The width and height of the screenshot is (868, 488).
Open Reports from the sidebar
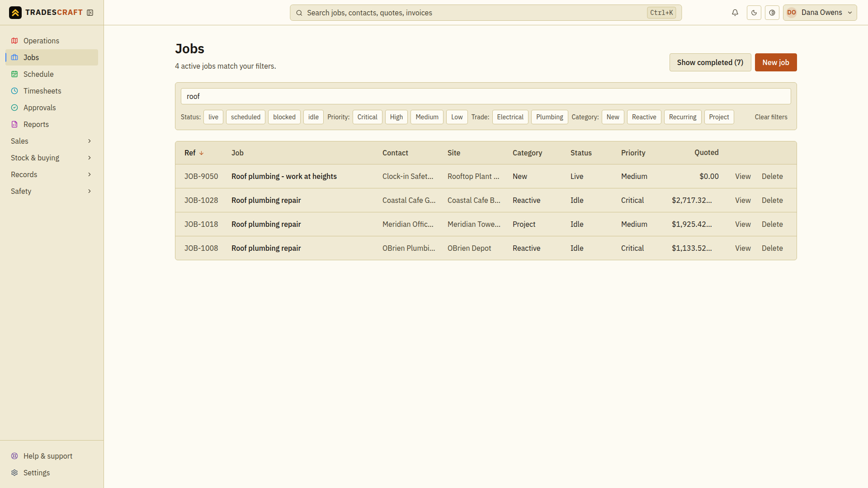coord(52,124)
